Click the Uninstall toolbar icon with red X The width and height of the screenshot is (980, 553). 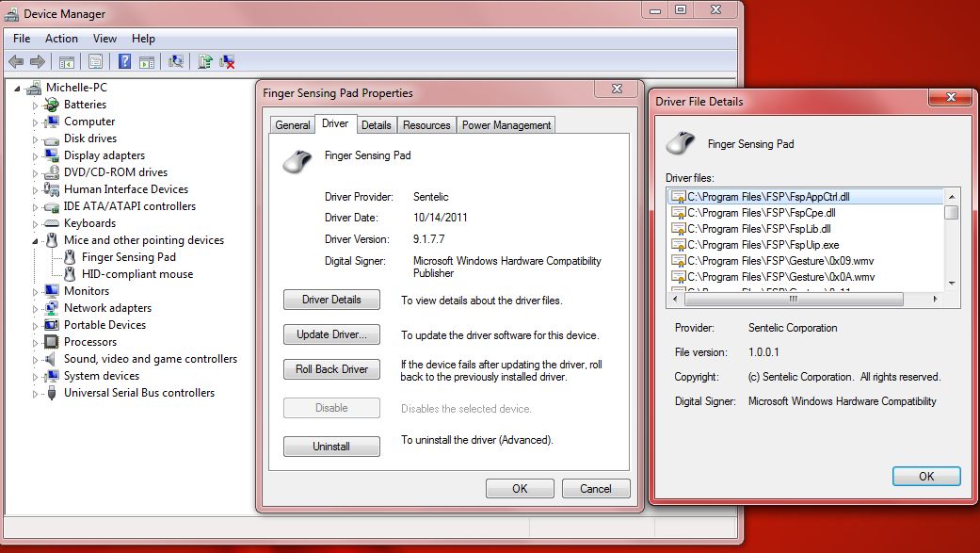pyautogui.click(x=227, y=61)
